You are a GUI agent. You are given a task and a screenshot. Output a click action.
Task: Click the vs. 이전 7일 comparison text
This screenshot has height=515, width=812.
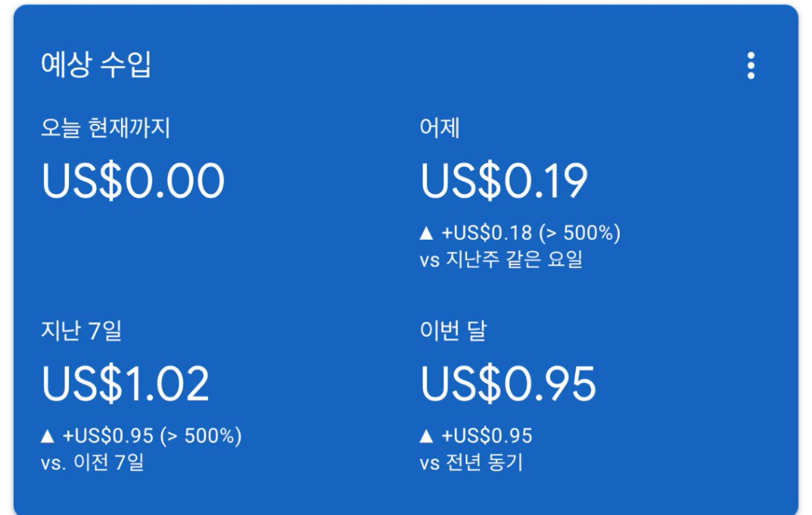91,462
